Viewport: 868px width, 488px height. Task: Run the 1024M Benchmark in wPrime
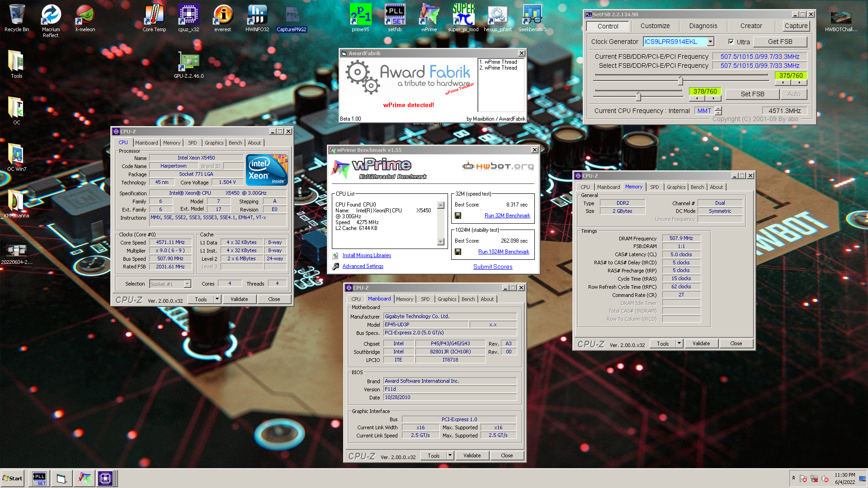[x=504, y=252]
